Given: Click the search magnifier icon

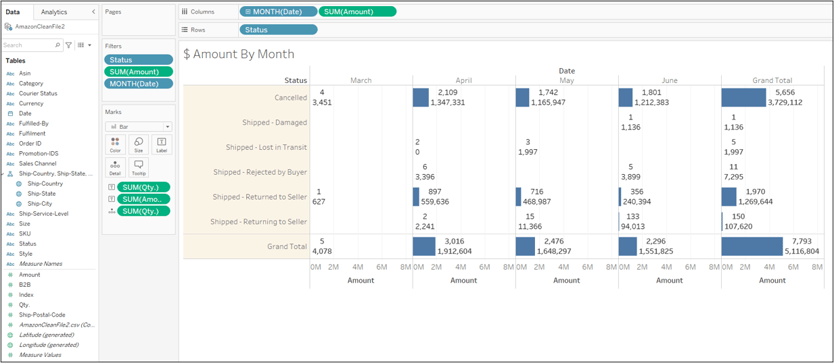Looking at the screenshot, I should click(58, 45).
